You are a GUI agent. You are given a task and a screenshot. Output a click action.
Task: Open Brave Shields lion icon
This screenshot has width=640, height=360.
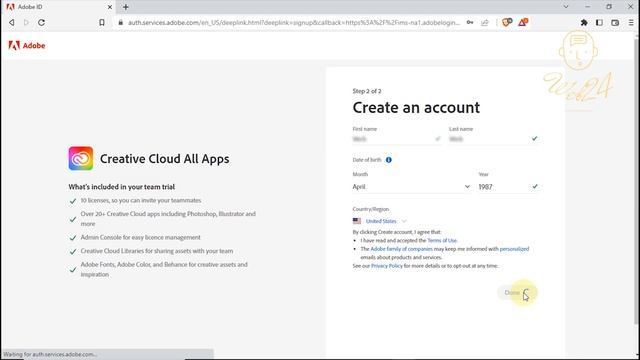[x=507, y=22]
